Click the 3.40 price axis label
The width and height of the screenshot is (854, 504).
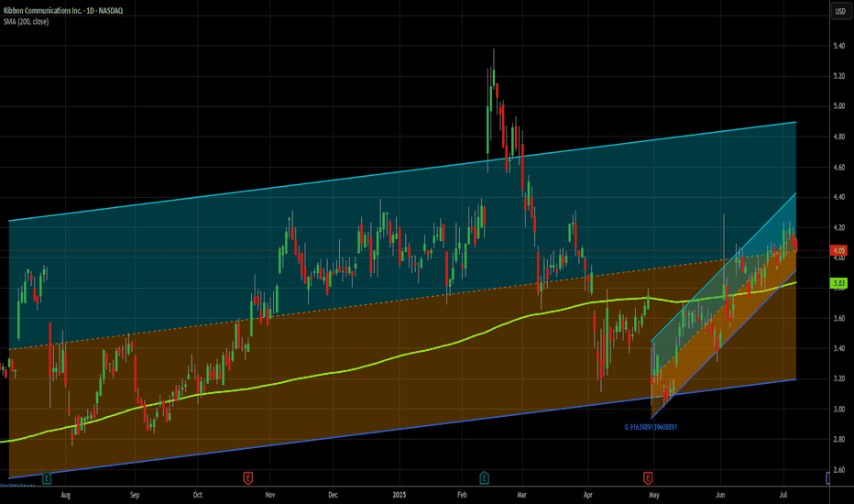[838, 348]
